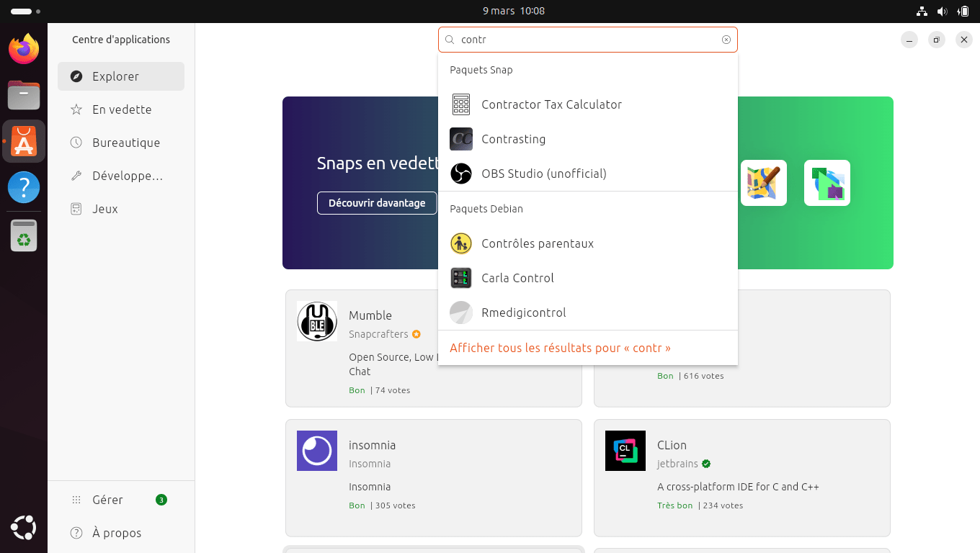Open the Contrôles parentaux result icon

(x=461, y=243)
